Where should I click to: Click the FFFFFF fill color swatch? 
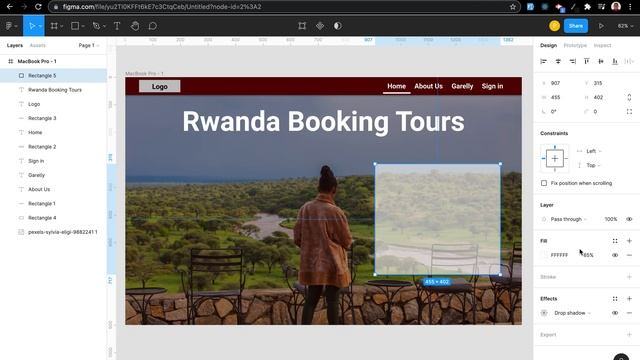[x=544, y=255]
